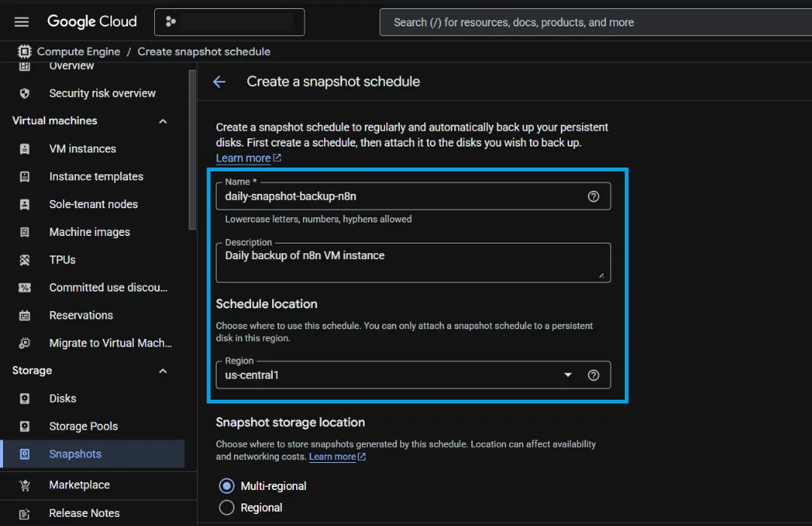Go back with the left arrow
Screen dimensions: 812x526
click(219, 82)
